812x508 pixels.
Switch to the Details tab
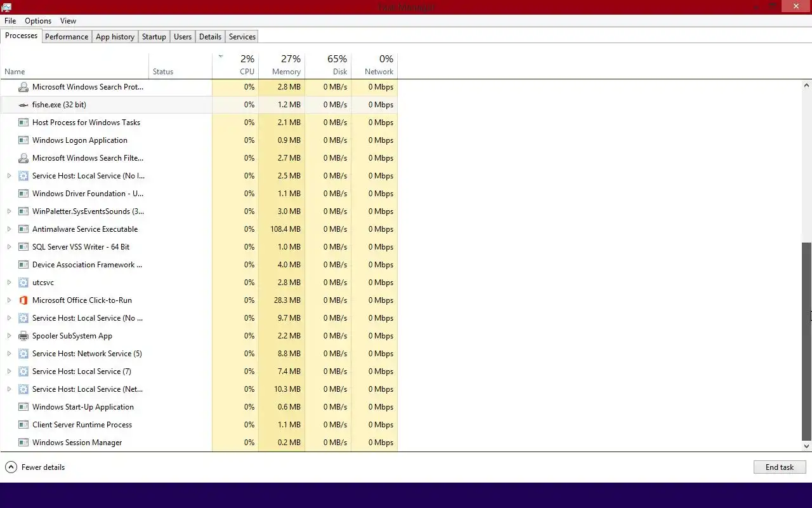210,37
